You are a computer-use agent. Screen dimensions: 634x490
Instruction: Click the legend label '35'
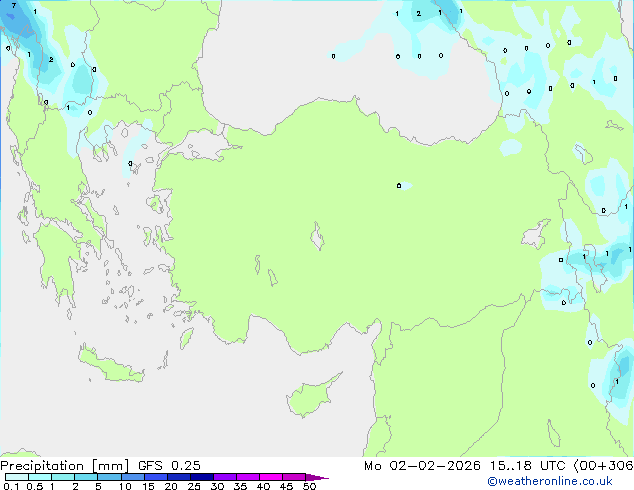point(240,486)
